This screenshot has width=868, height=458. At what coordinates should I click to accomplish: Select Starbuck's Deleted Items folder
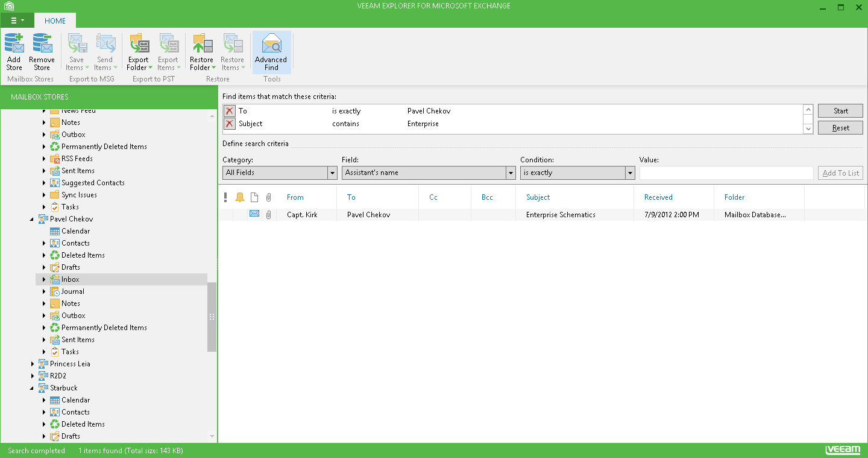coord(83,424)
